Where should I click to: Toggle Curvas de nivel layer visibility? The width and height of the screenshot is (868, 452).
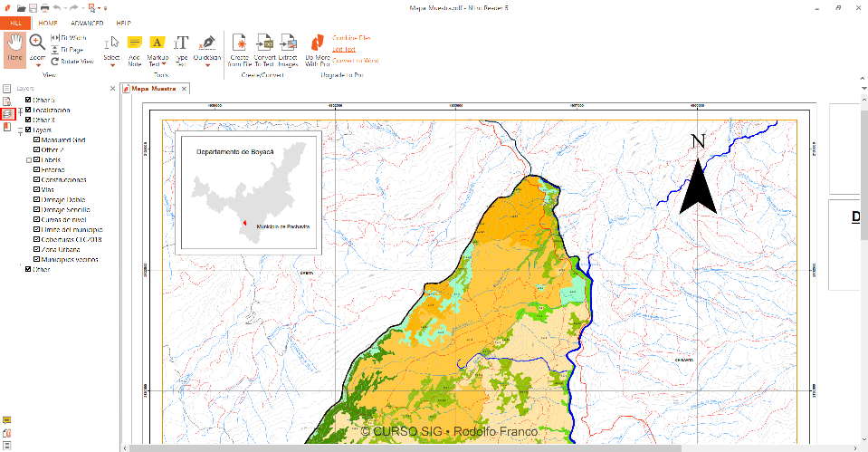click(36, 219)
